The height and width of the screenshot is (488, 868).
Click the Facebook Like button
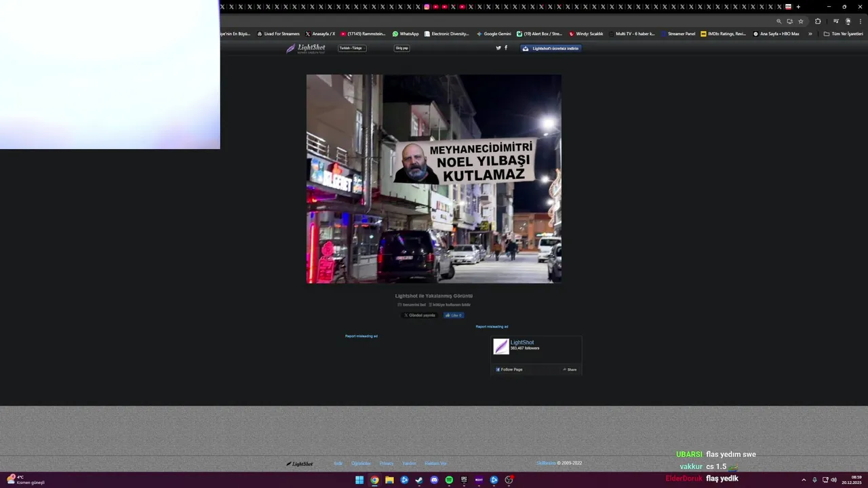click(x=454, y=315)
